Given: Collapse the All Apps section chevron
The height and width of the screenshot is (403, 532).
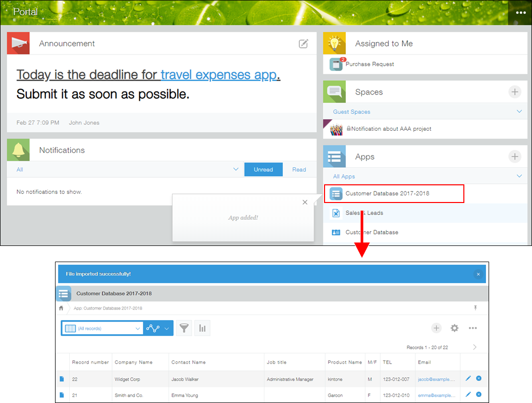Looking at the screenshot, I should click(519, 176).
